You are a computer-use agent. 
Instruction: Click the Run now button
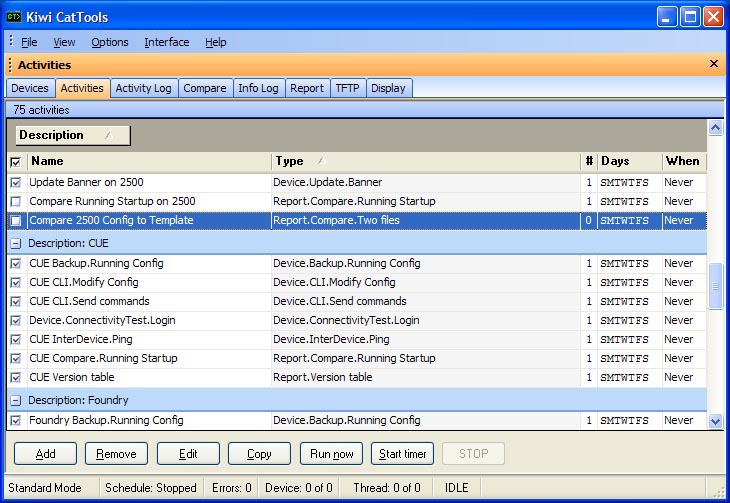[x=331, y=454]
